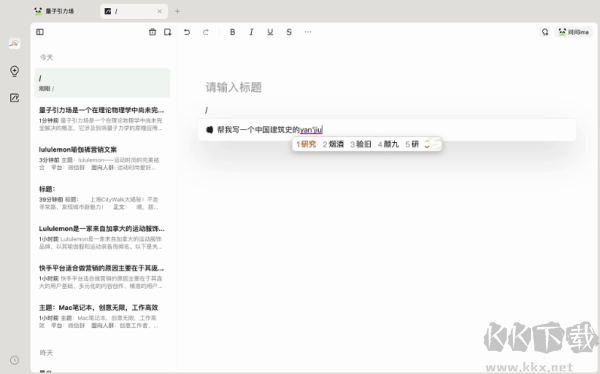Add a new tab with plus
This screenshot has height=374, width=600.
pyautogui.click(x=177, y=11)
